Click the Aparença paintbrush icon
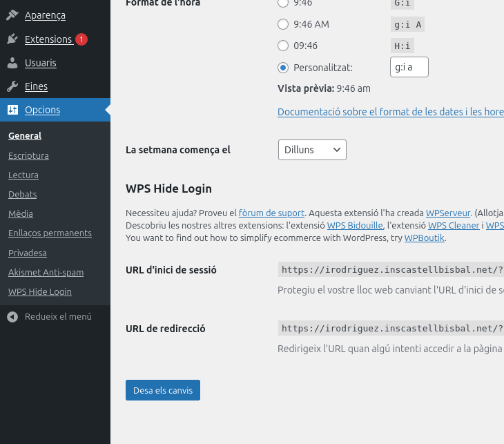This screenshot has width=504, height=444. [x=12, y=15]
